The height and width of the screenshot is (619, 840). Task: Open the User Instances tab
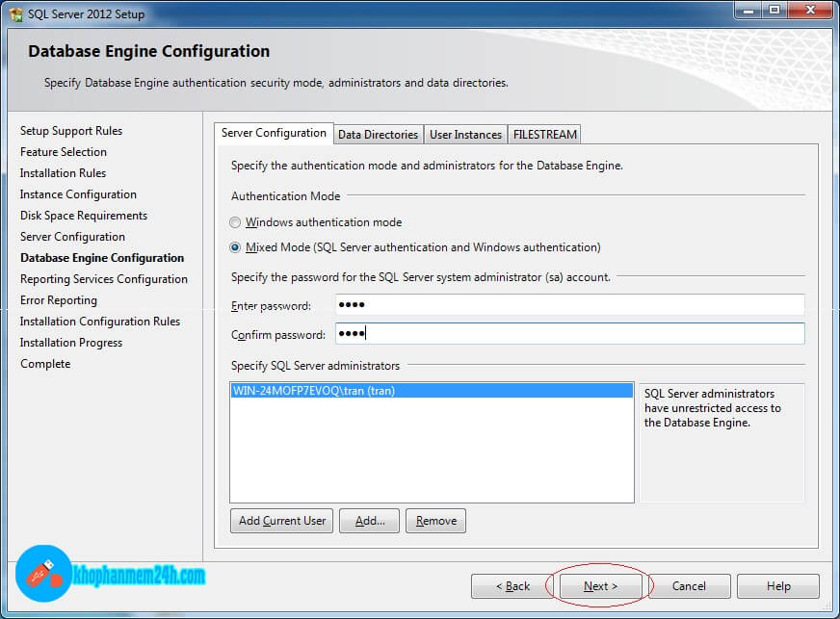[465, 135]
